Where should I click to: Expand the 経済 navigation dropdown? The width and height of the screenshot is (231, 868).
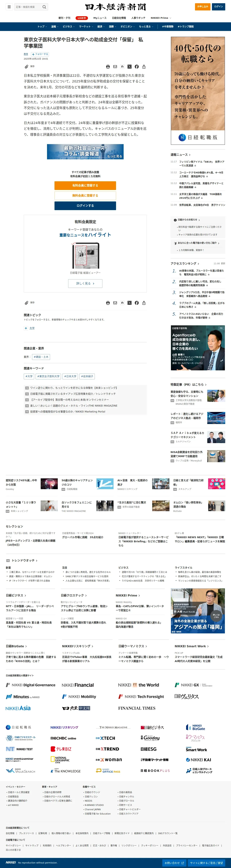tap(101, 27)
